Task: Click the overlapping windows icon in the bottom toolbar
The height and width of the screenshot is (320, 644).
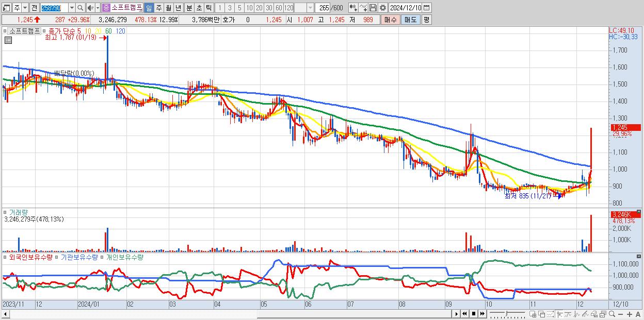Action: tap(542, 314)
